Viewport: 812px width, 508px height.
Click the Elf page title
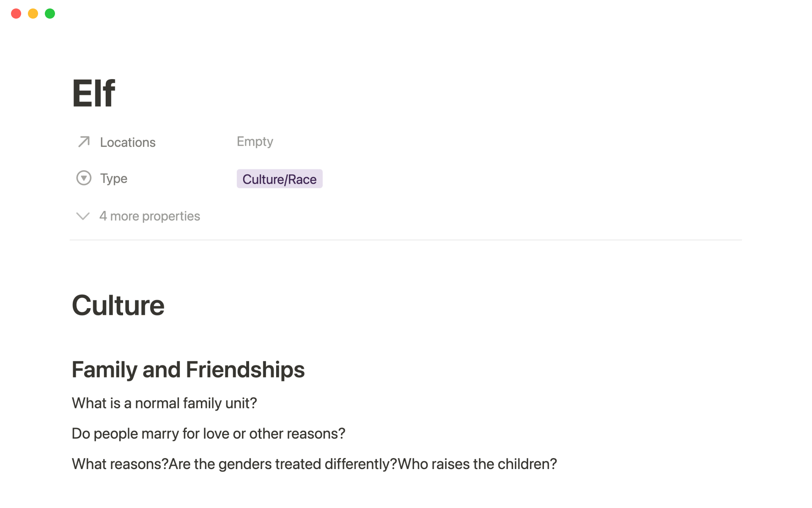pyautogui.click(x=93, y=94)
